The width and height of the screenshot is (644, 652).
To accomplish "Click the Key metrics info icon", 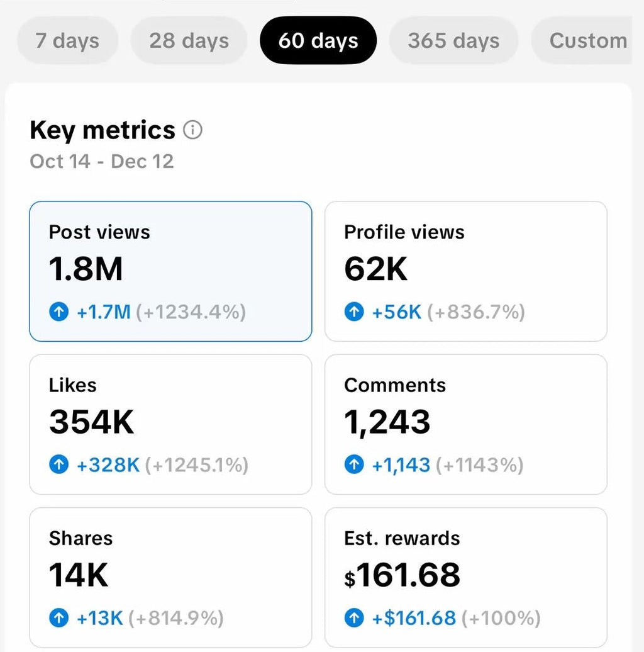I will (x=193, y=130).
